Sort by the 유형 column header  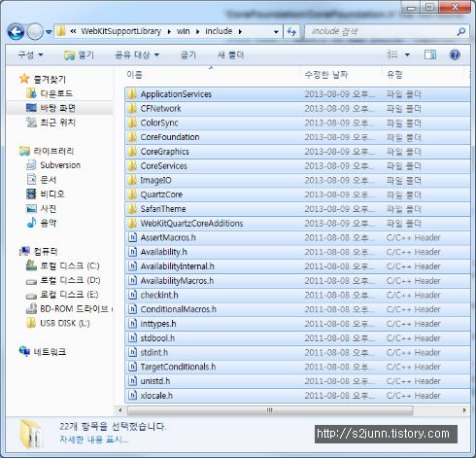pyautogui.click(x=394, y=75)
